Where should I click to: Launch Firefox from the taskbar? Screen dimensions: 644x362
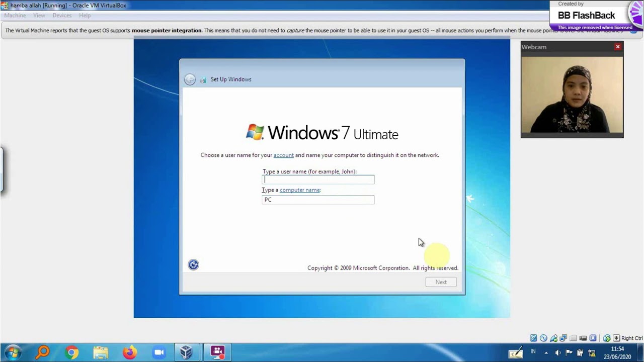pyautogui.click(x=129, y=352)
